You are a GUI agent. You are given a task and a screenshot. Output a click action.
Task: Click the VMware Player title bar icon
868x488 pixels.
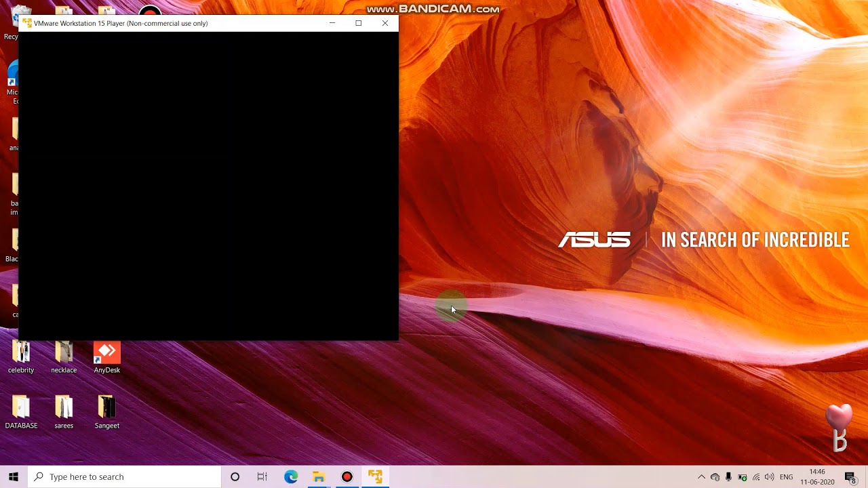(x=27, y=23)
